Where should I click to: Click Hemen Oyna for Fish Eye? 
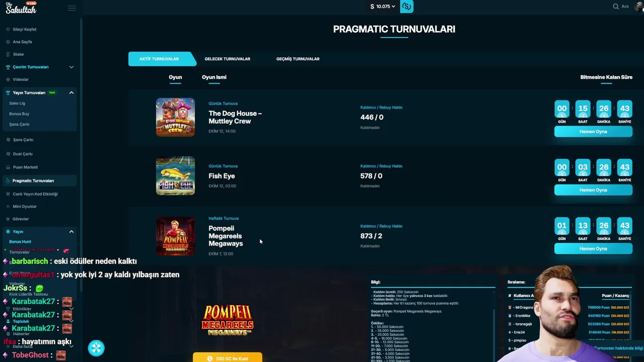tap(593, 190)
